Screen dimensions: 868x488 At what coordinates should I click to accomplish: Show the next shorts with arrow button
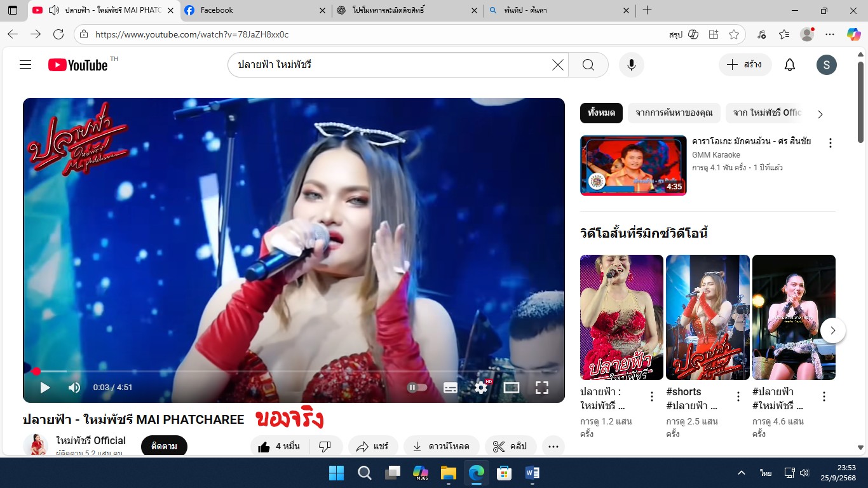pyautogui.click(x=832, y=330)
